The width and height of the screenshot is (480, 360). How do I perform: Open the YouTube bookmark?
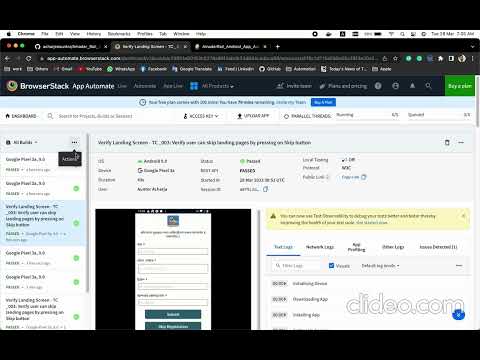click(90, 69)
